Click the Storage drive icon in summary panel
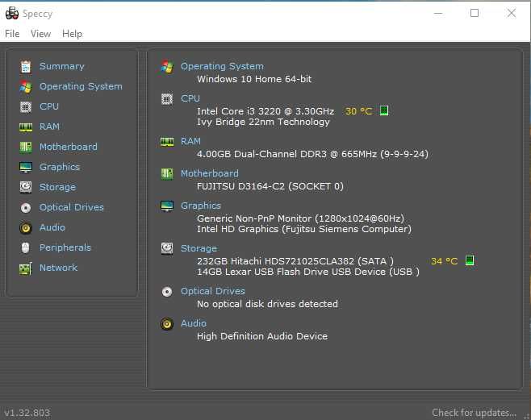The height and width of the screenshot is (420, 531). coord(167,248)
